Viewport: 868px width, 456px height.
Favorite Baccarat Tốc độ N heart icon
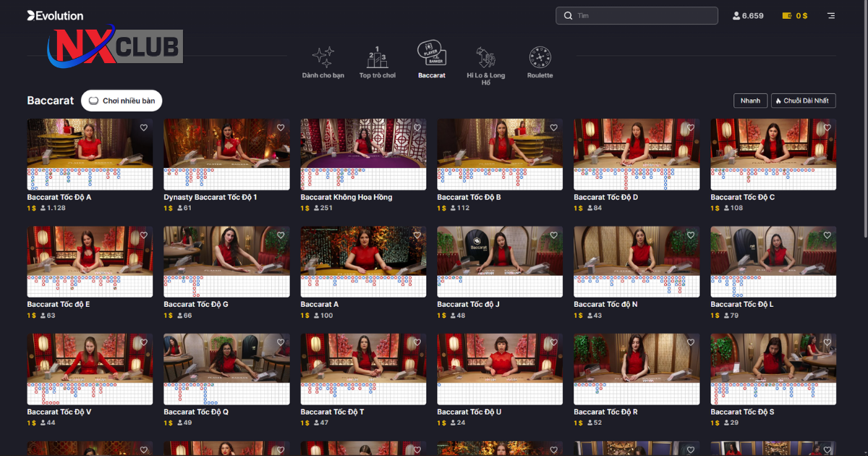coord(691,235)
